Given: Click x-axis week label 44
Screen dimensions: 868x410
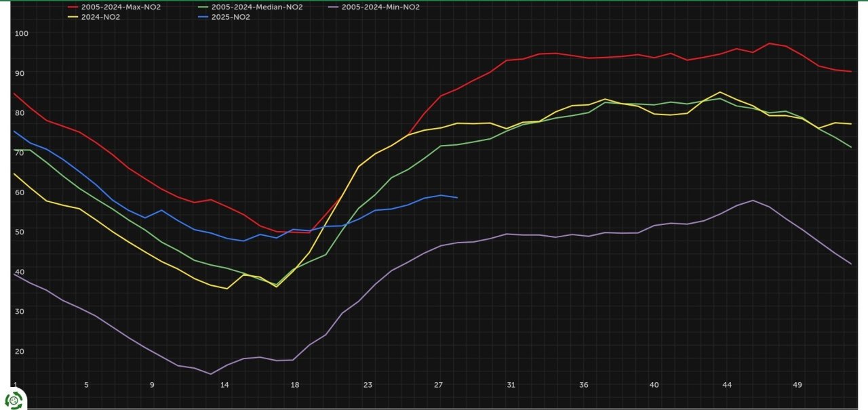Looking at the screenshot, I should (x=727, y=385).
